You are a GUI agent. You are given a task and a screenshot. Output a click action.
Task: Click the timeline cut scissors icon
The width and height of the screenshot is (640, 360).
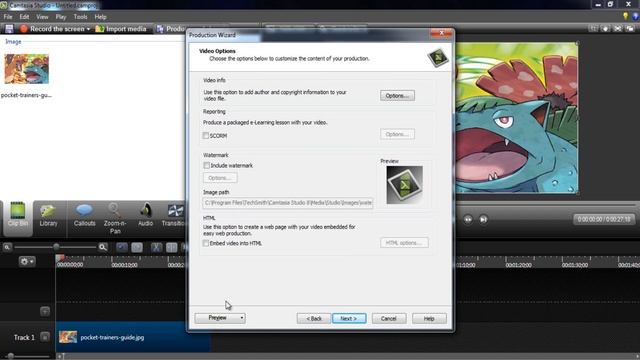point(156,247)
